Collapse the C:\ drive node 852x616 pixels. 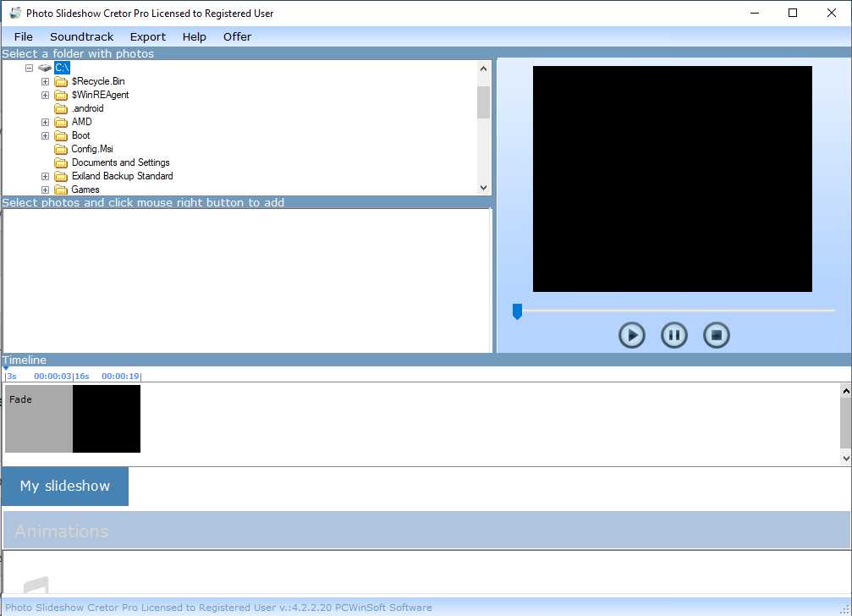(x=30, y=68)
